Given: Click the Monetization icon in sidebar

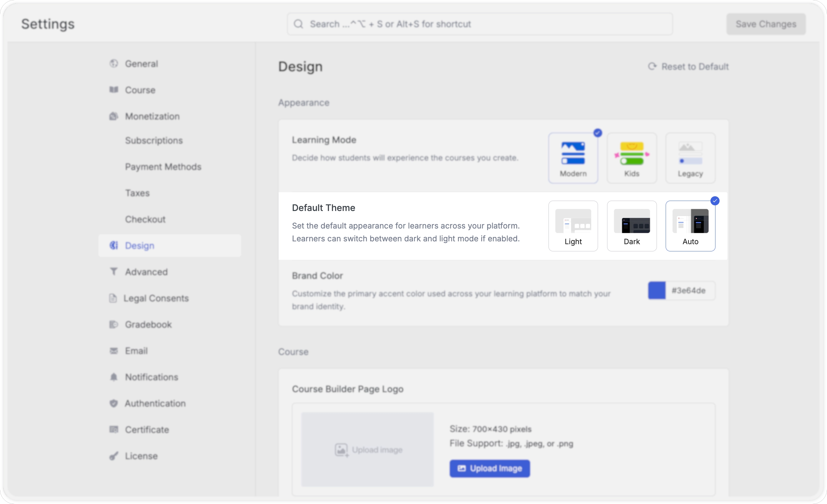Looking at the screenshot, I should point(114,116).
